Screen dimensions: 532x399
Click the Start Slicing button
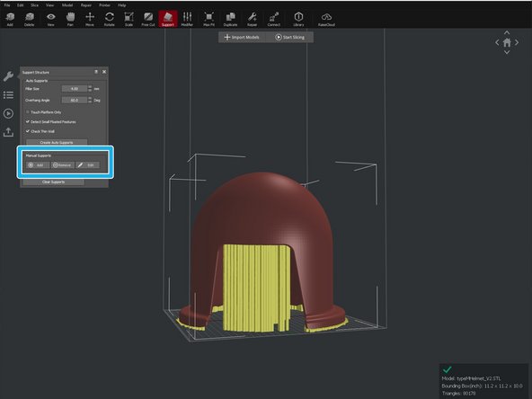(290, 38)
